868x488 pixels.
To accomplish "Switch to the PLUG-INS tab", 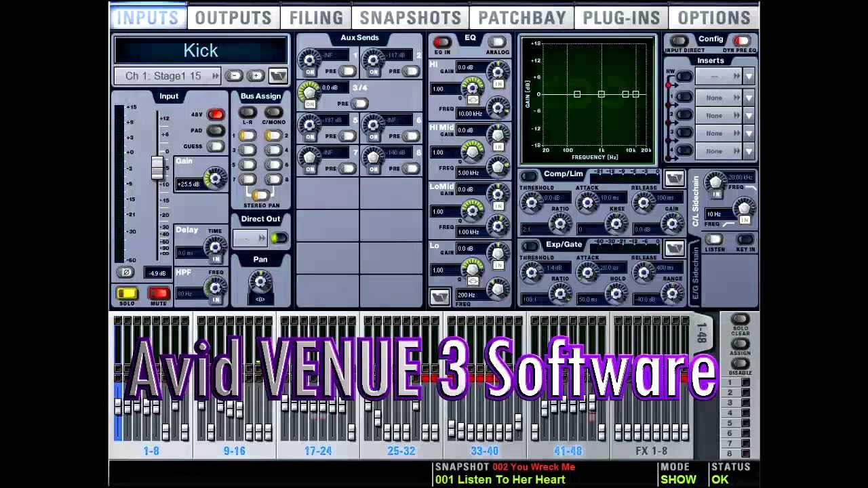I will tap(621, 18).
